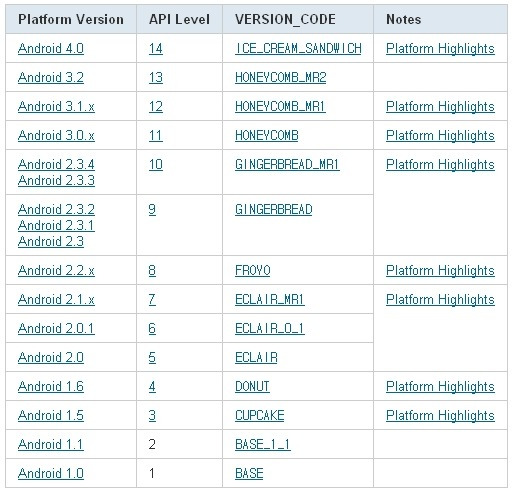Open API level 4 link

tap(152, 386)
